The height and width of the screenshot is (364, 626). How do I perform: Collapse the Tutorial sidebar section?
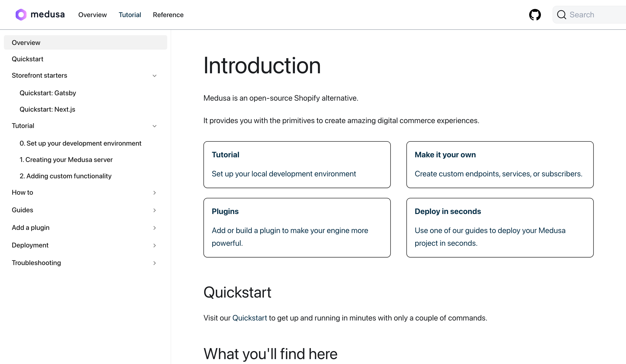pyautogui.click(x=155, y=126)
